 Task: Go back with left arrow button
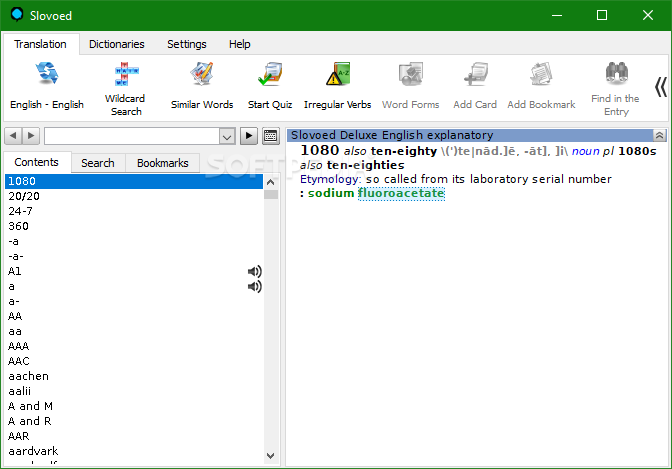13,136
